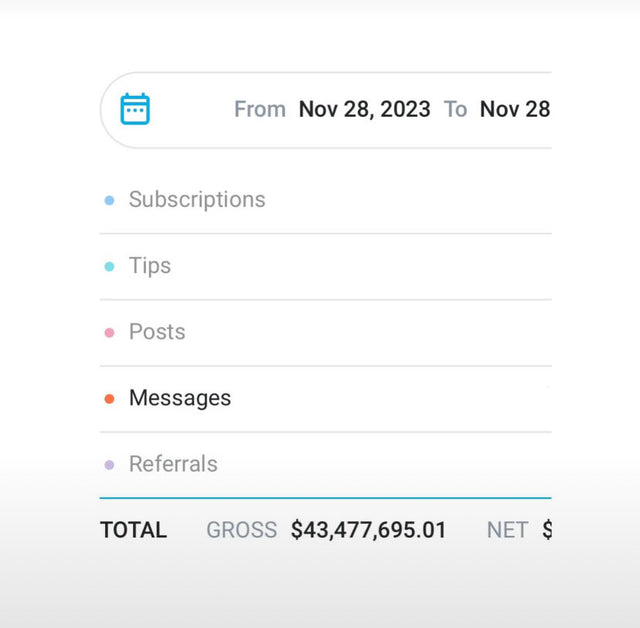The height and width of the screenshot is (628, 640).
Task: Click the GROSS label
Action: click(x=242, y=530)
